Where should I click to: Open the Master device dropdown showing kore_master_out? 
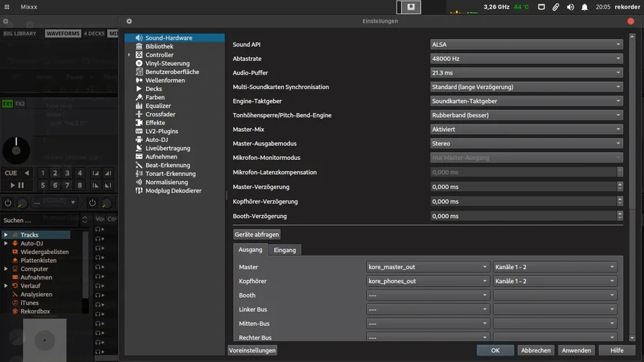(x=428, y=266)
